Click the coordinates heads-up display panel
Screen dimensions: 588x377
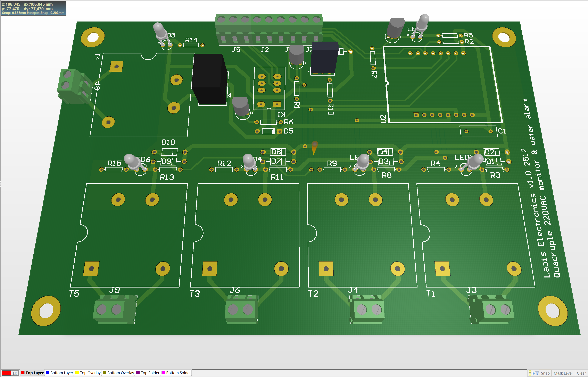[x=33, y=8]
